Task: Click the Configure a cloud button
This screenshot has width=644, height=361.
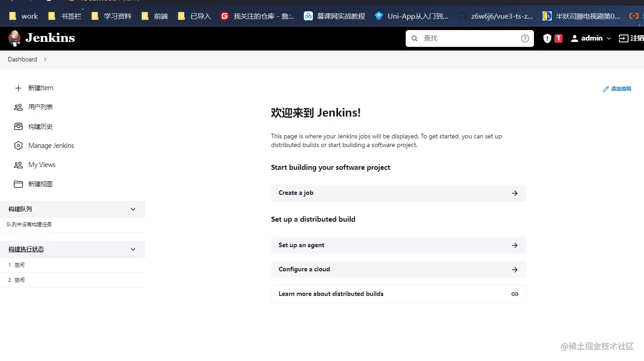Action: click(x=398, y=269)
